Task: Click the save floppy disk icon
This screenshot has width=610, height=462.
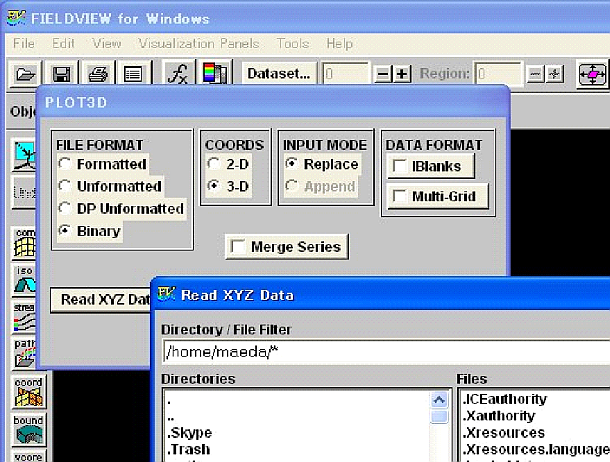Action: pos(60,74)
